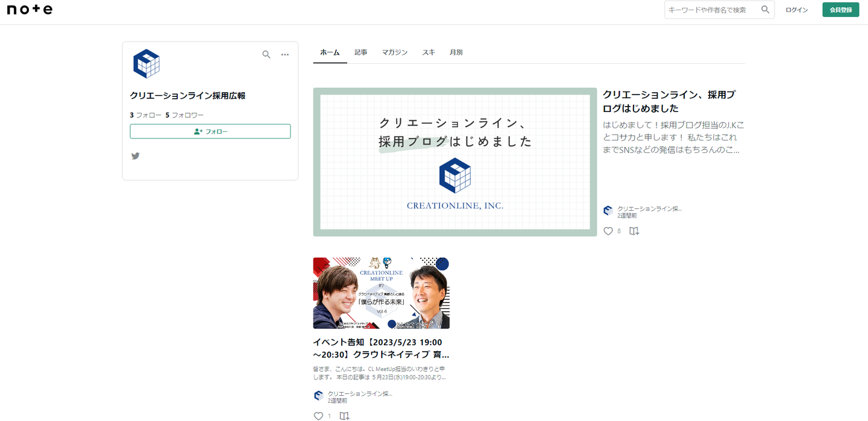Open the Creationline Meet Up event thumbnail
This screenshot has width=868, height=421.
[381, 293]
